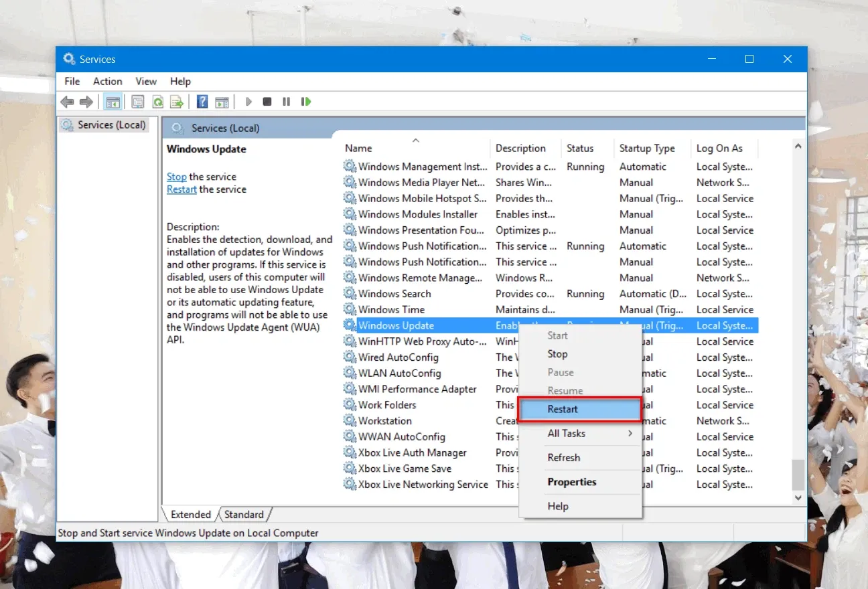
Task: Click the Export List toolbar icon
Action: pos(177,102)
